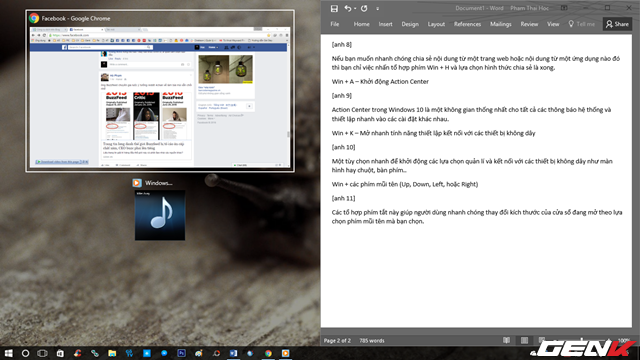Viewport: 640px width, 360px height.
Task: Open Cortana search from the taskbar
Action: [25, 353]
